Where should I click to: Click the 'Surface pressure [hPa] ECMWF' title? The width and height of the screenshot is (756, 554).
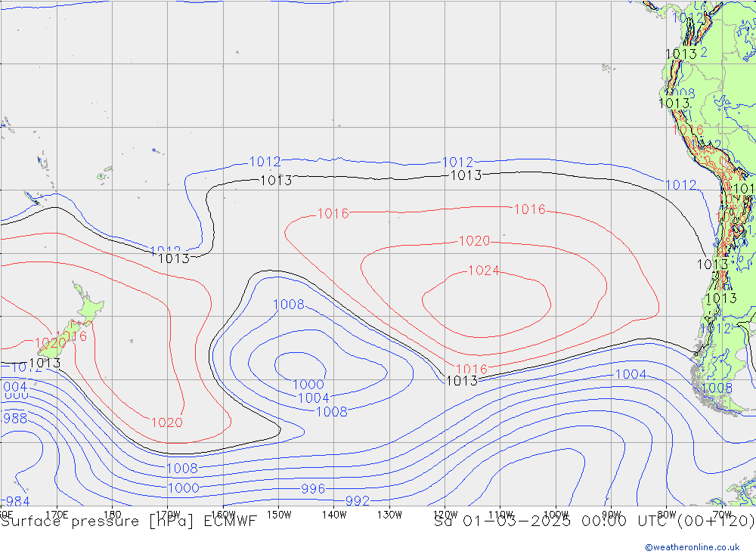(129, 522)
